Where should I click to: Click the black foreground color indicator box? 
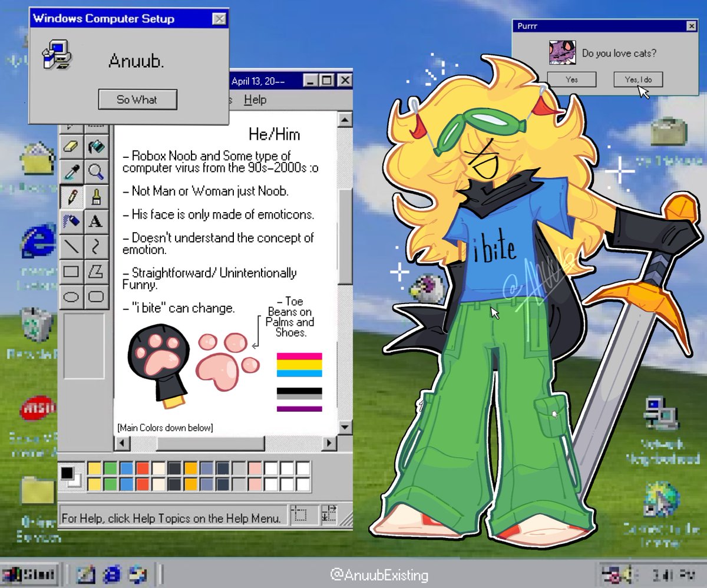pyautogui.click(x=67, y=473)
